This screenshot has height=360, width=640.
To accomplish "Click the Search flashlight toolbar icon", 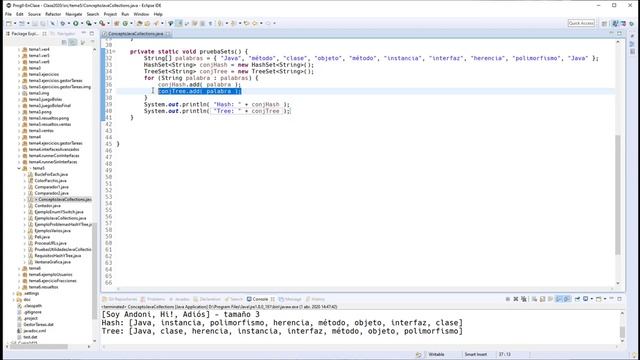I will point(156,23).
